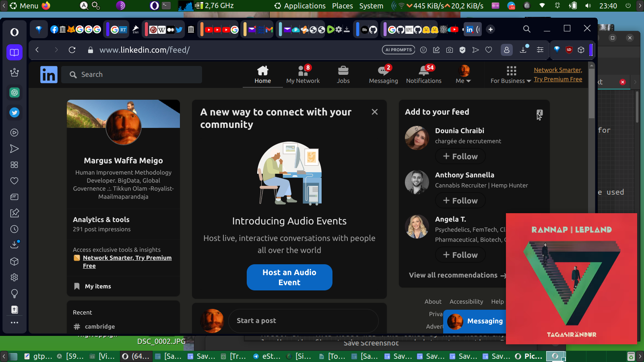The height and width of the screenshot is (362, 644).
Task: Open the Easy Setup sliders icon
Action: click(540, 50)
